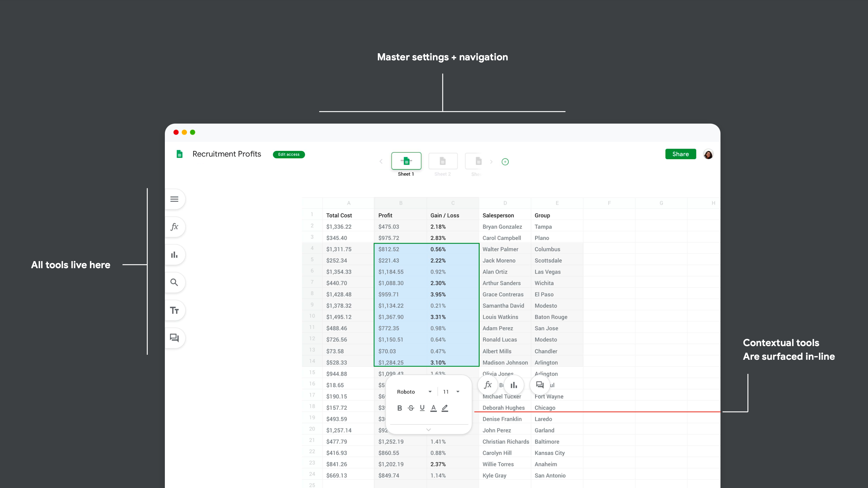Click the add new sheet plus icon
This screenshot has width=868, height=488.
pyautogui.click(x=505, y=162)
